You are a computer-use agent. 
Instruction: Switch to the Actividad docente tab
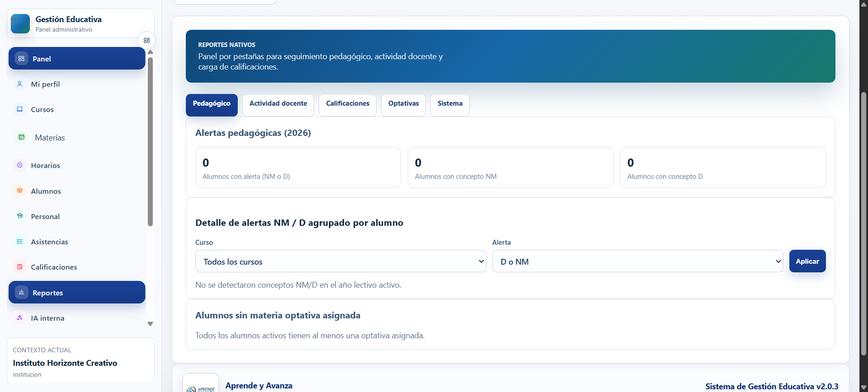[x=278, y=105]
